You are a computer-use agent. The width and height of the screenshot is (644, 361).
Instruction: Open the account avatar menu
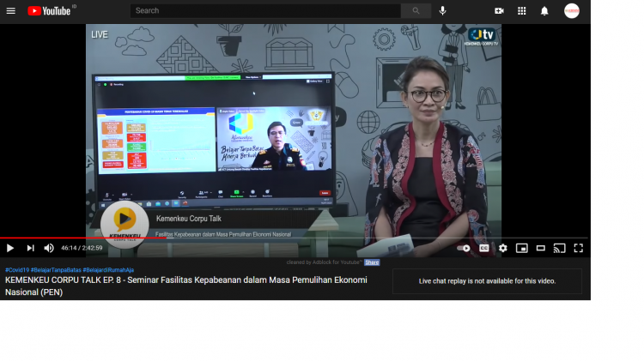point(571,11)
